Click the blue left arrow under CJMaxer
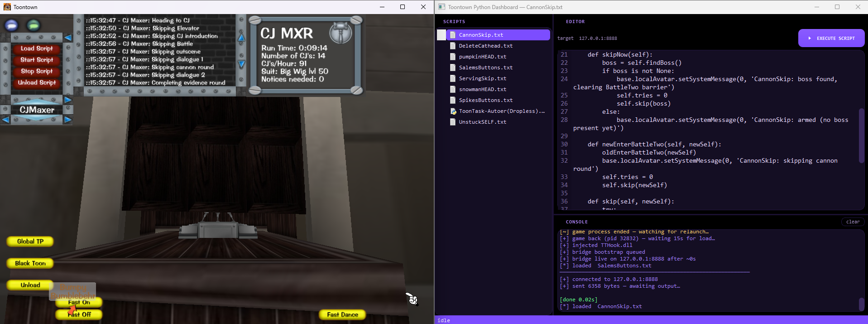 5,120
